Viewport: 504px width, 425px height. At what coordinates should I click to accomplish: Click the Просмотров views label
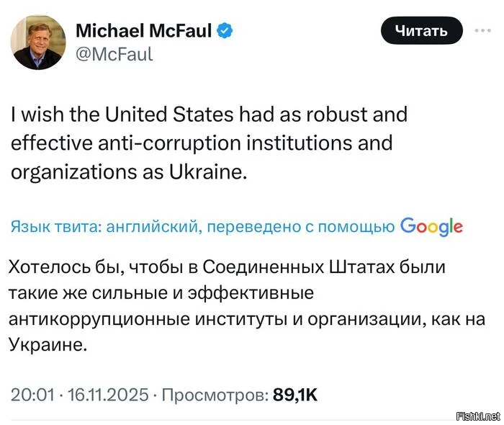point(216,395)
